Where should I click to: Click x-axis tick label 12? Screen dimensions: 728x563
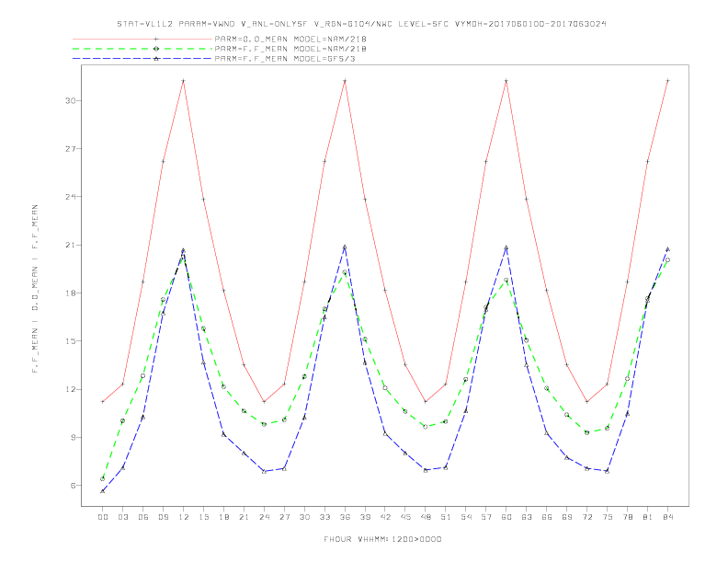[x=184, y=517]
